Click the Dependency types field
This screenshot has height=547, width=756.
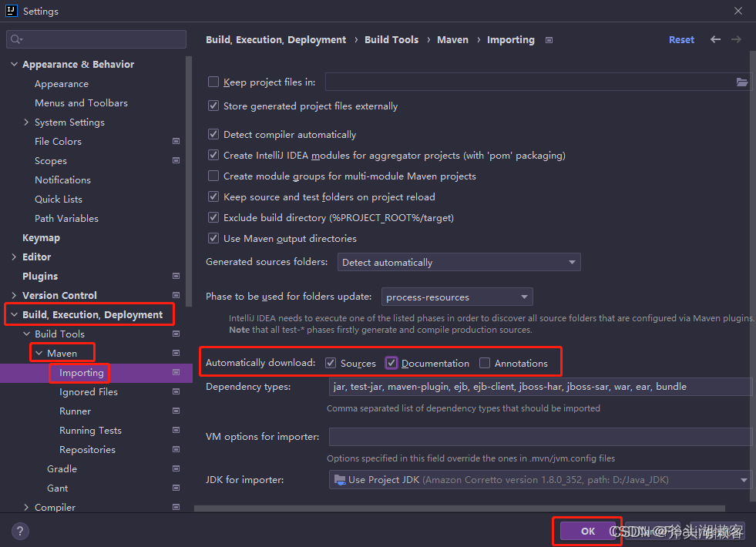(540, 387)
